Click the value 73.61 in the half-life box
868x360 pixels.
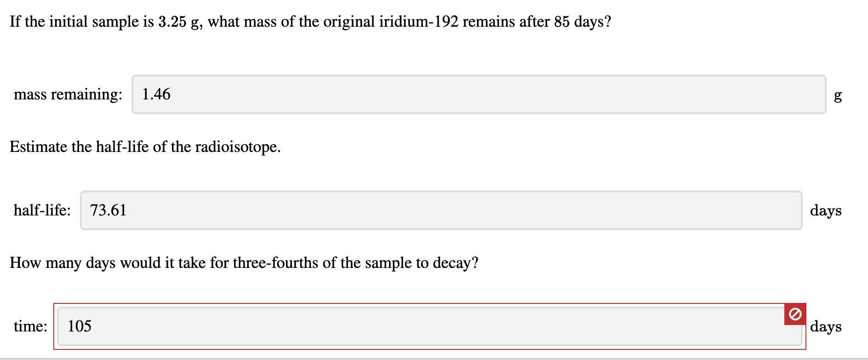[108, 209]
